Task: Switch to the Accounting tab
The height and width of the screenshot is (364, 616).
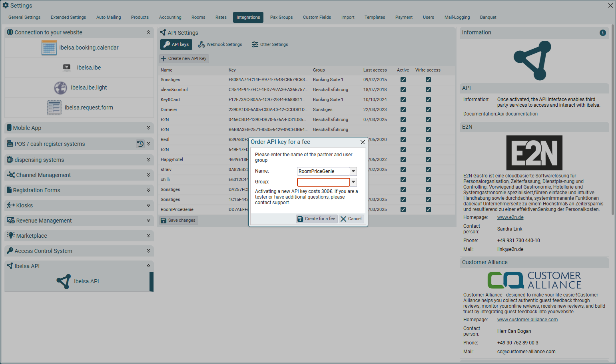Action: 170,17
